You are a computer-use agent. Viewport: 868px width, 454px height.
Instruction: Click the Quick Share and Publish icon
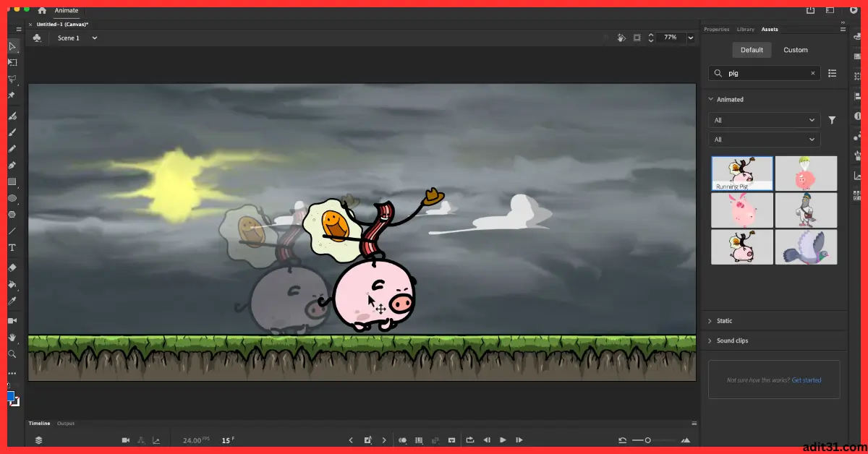point(811,10)
